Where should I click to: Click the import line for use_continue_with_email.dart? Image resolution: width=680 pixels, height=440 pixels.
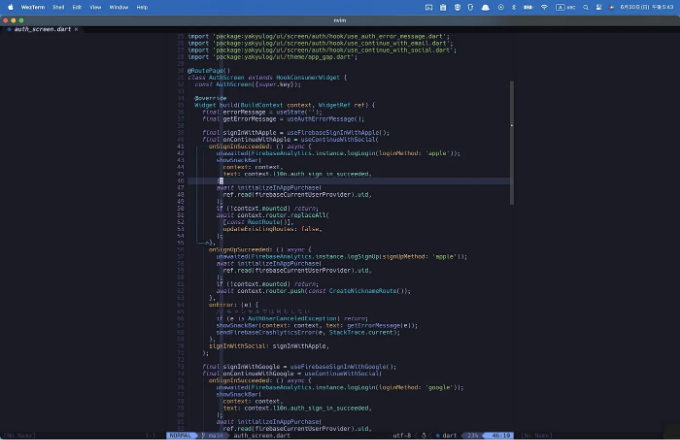point(320,43)
